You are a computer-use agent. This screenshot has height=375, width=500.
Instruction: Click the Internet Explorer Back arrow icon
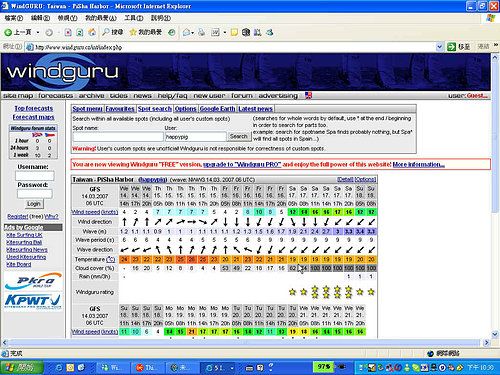click(8, 32)
